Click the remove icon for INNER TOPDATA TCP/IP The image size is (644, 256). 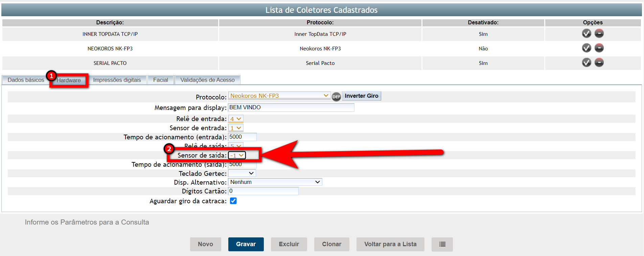pos(599,33)
